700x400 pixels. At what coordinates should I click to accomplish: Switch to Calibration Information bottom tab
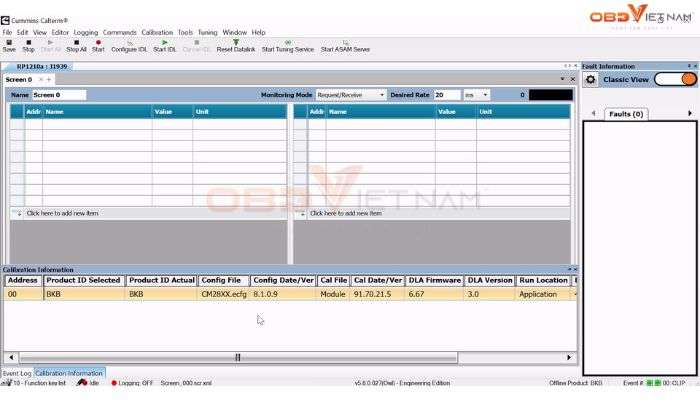point(69,373)
